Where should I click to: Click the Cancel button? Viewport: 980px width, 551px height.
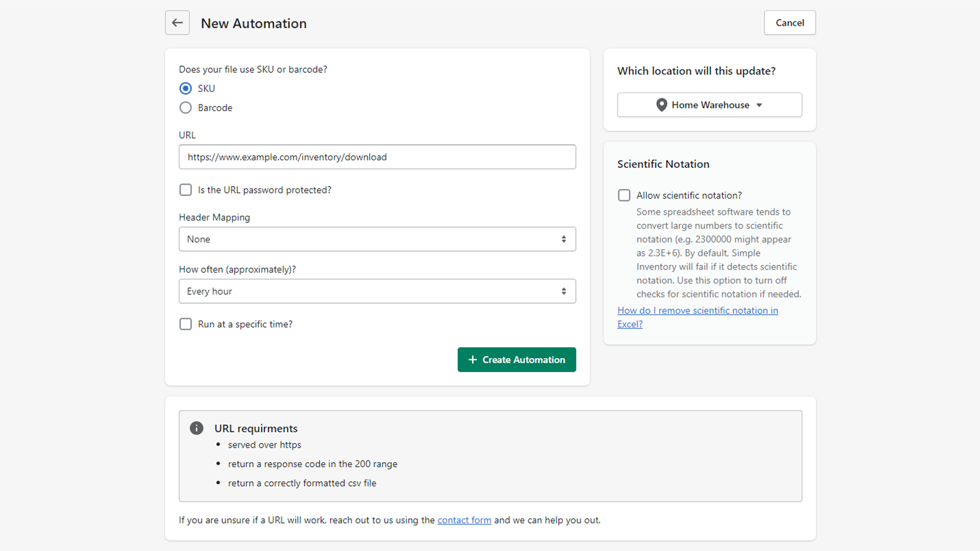click(790, 23)
